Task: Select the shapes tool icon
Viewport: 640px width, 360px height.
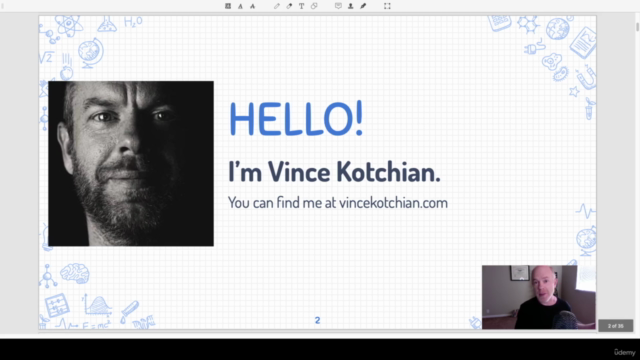Action: tap(314, 6)
